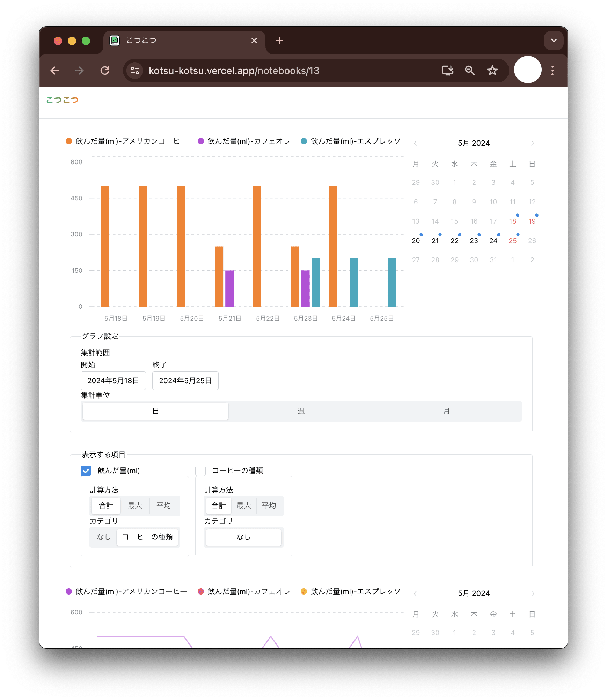Toggle red カフェオレ legend in line chart
Screen dimensions: 607x700
pyautogui.click(x=244, y=591)
